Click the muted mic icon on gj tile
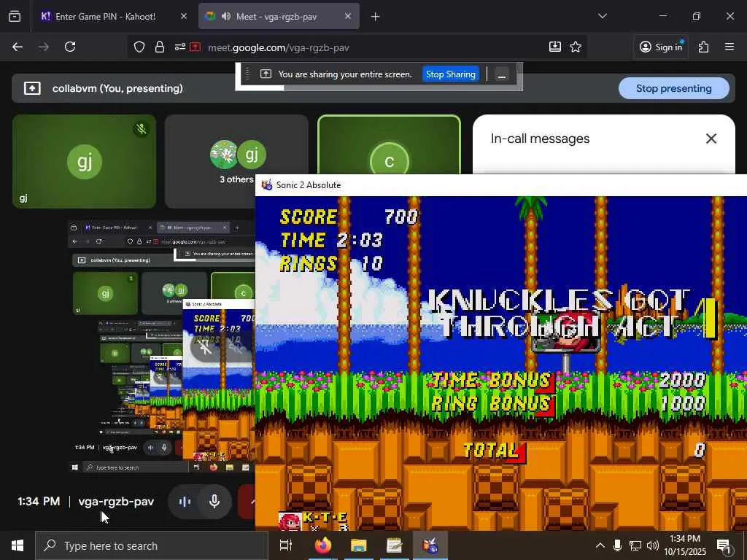 (141, 128)
